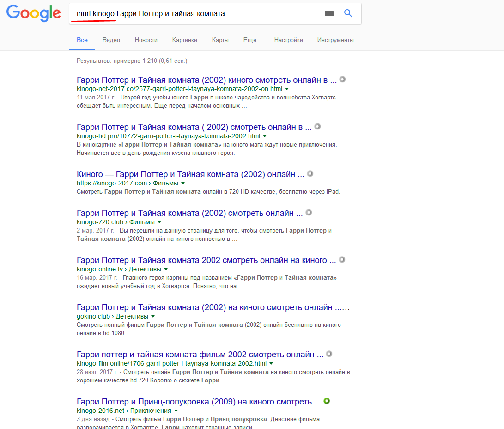The height and width of the screenshot is (429, 504).
Task: Click grey rating circle beside kinogo-online.tv result
Action: click(342, 259)
